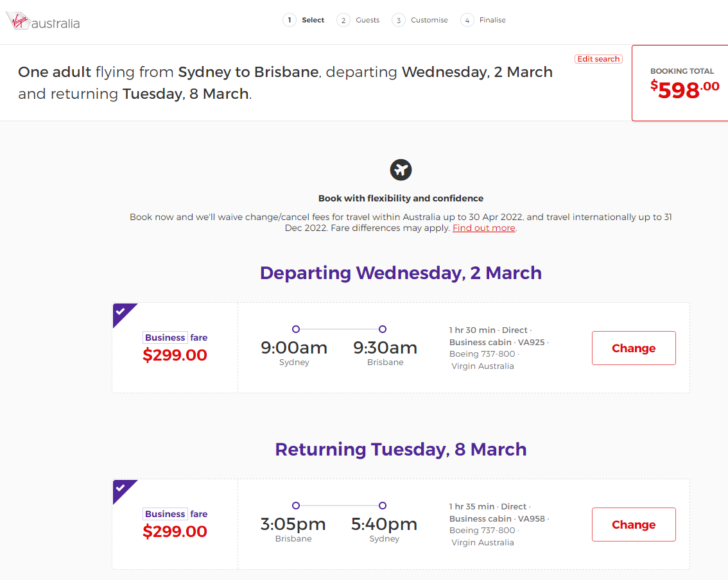Click Edit search link

click(598, 59)
